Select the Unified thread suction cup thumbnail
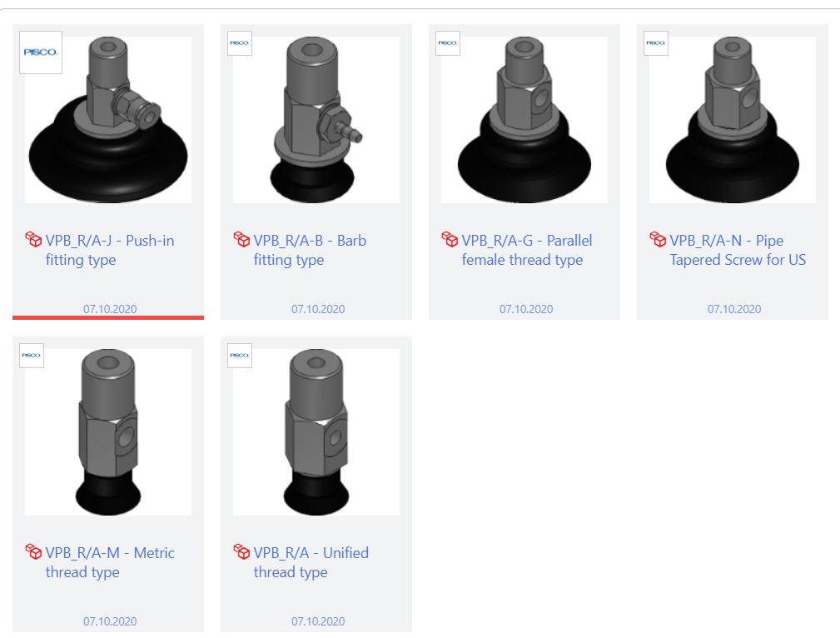The height and width of the screenshot is (638, 840). (x=316, y=432)
